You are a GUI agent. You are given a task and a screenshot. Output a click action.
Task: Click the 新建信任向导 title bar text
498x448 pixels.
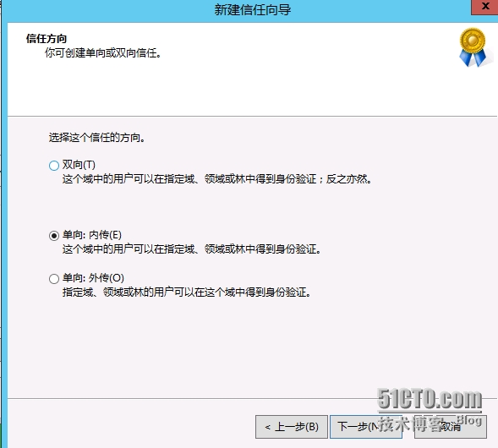[253, 9]
